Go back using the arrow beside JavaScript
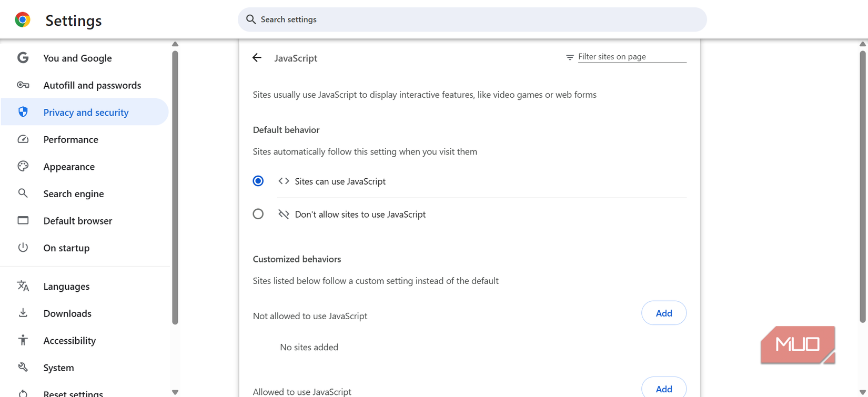The height and width of the screenshot is (397, 868). tap(257, 58)
